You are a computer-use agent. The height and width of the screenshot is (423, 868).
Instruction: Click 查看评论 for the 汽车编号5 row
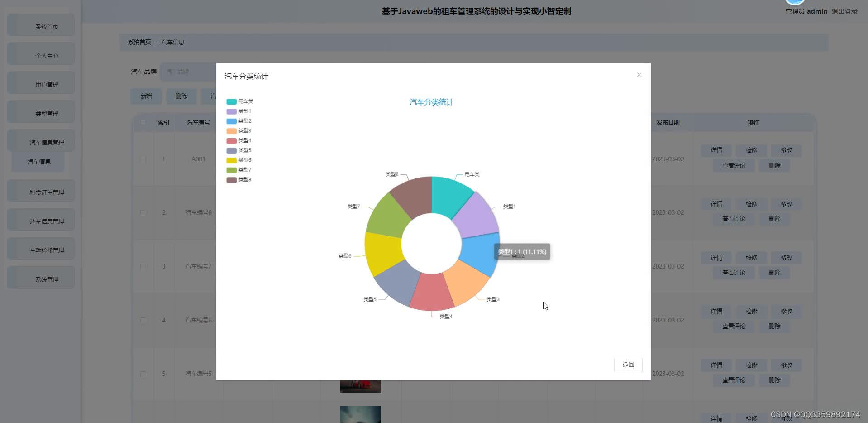(x=734, y=380)
